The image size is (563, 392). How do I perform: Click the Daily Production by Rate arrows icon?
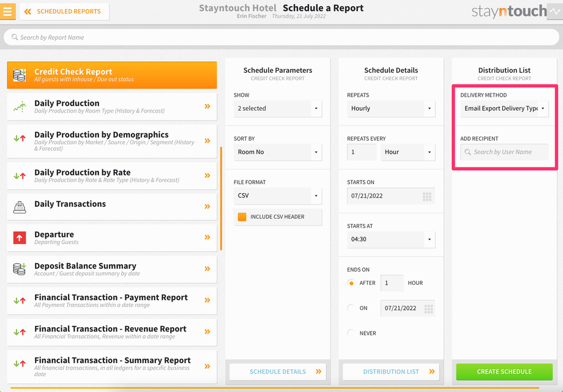tap(20, 176)
